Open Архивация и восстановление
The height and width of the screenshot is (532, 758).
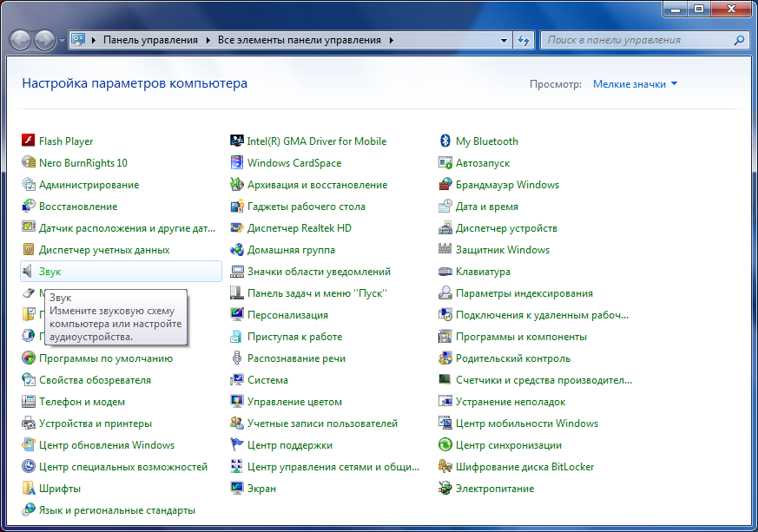pyautogui.click(x=317, y=185)
